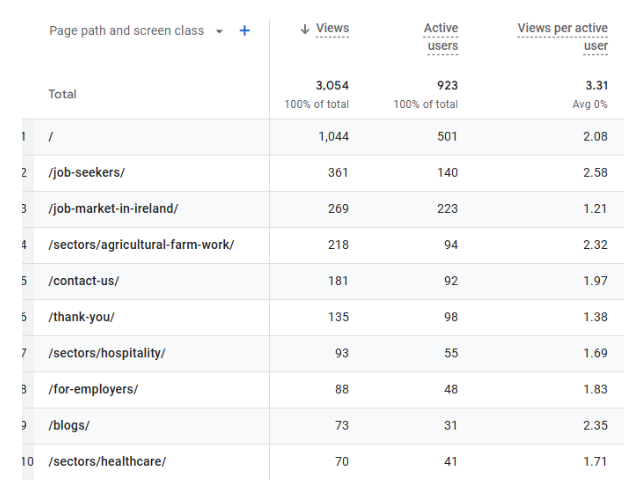Add a secondary dimension with the plus icon
The height and width of the screenshot is (498, 641).
[x=245, y=31]
